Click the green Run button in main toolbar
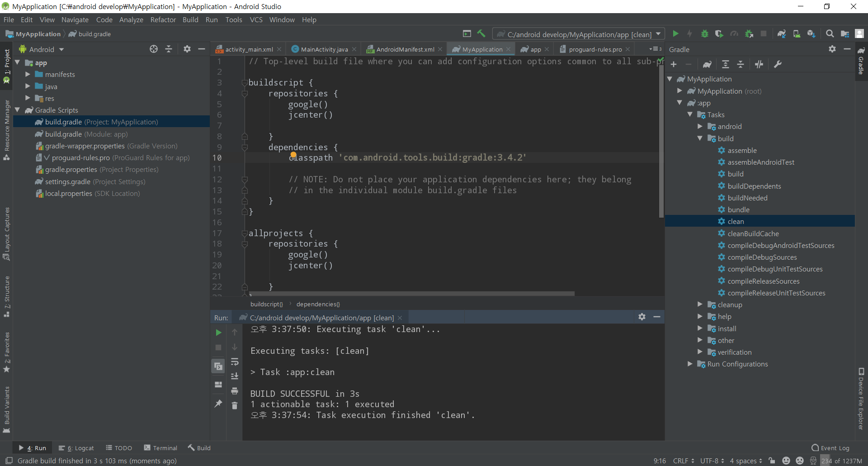868x466 pixels. coord(675,34)
